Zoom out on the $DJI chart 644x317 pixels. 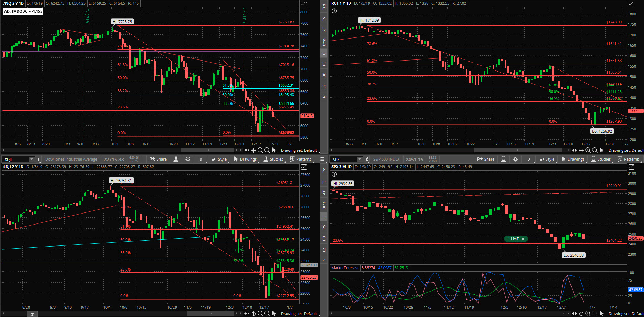pyautogui.click(x=267, y=314)
